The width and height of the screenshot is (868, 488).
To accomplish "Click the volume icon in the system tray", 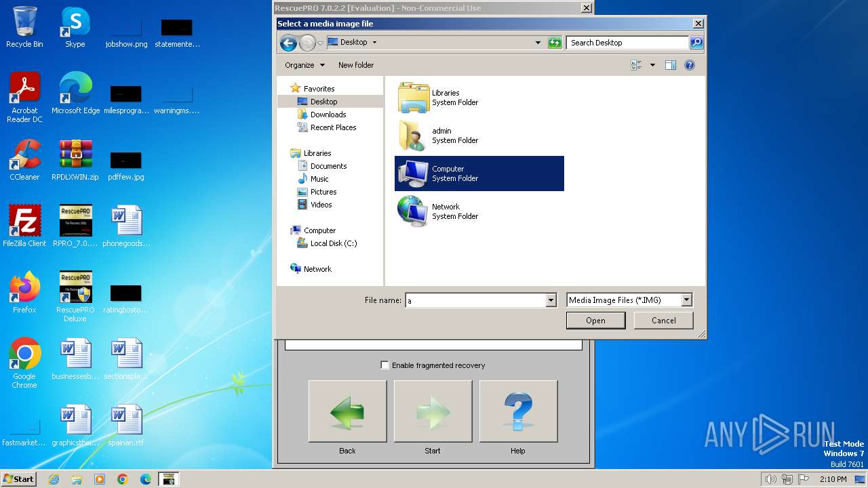I will (x=770, y=479).
